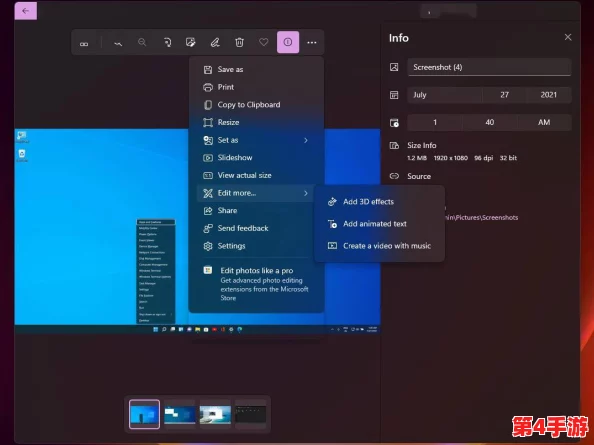The width and height of the screenshot is (594, 445).
Task: Change the minute value 40
Action: pos(489,122)
